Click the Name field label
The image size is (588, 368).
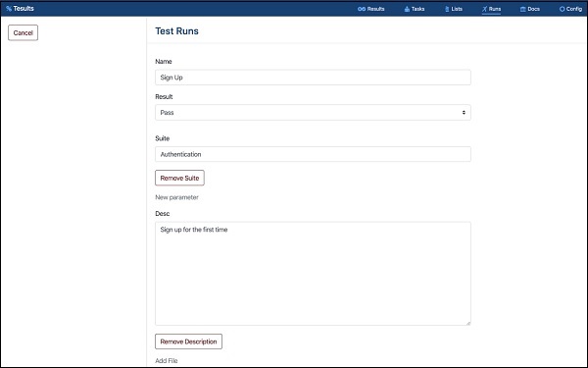coord(164,61)
